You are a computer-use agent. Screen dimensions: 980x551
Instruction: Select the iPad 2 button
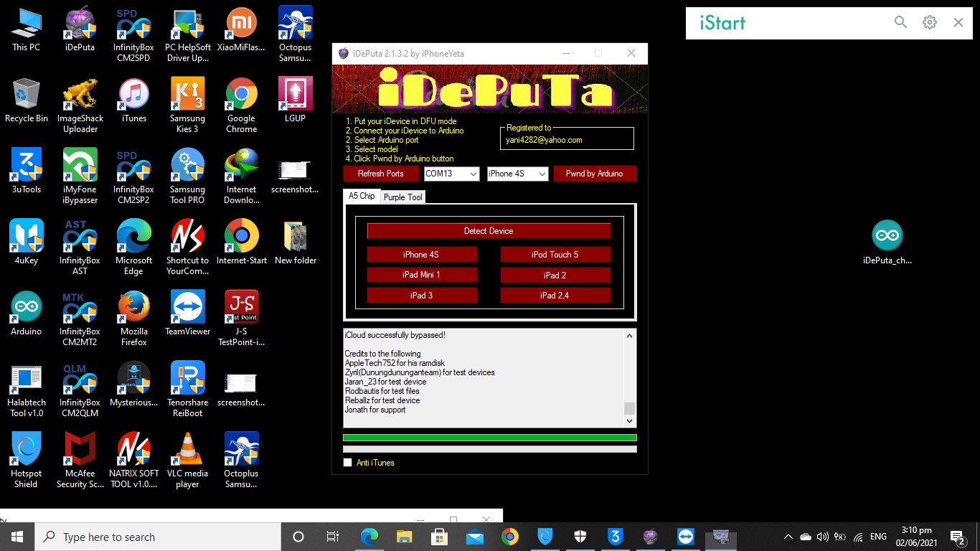(x=555, y=275)
